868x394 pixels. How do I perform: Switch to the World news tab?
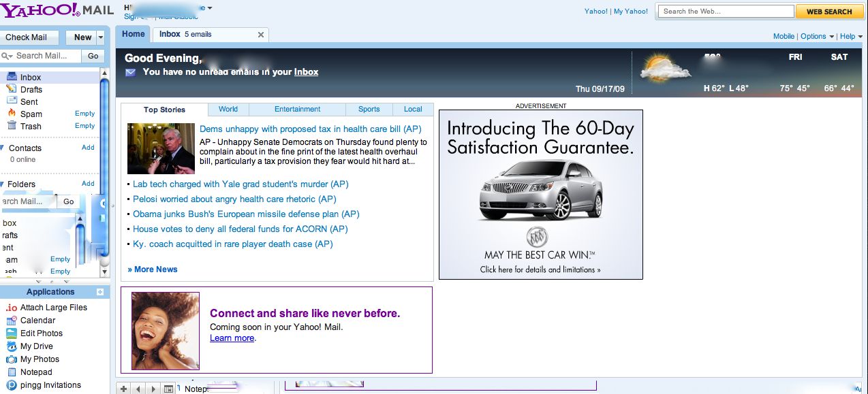point(228,109)
